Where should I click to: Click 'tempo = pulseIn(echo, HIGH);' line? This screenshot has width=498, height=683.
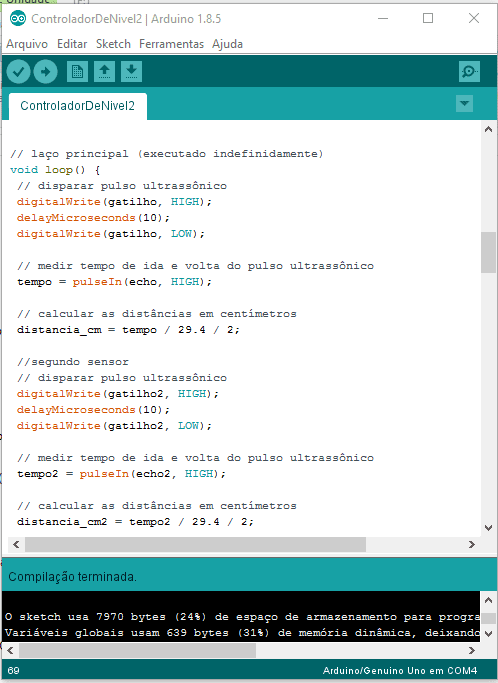point(114,282)
